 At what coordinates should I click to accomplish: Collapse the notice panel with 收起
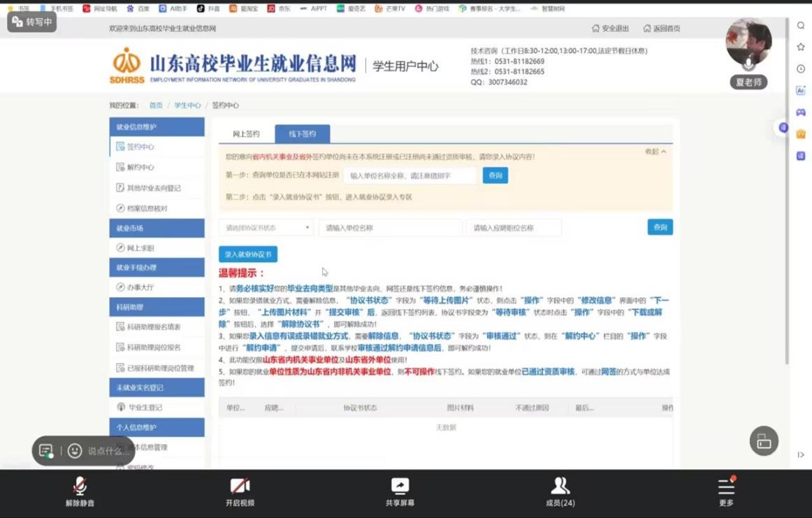(x=655, y=152)
